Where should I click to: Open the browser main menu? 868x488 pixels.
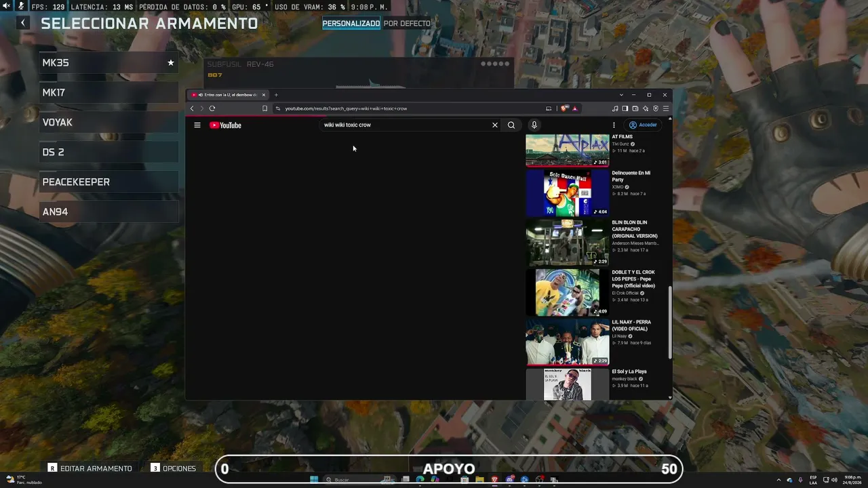pos(666,108)
